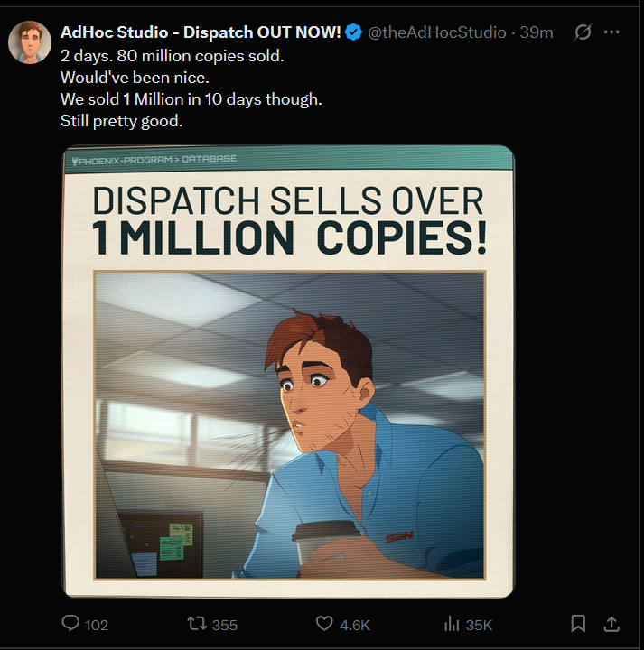The height and width of the screenshot is (650, 644).
Task: Open the share arrow icon menu
Action: tap(611, 624)
